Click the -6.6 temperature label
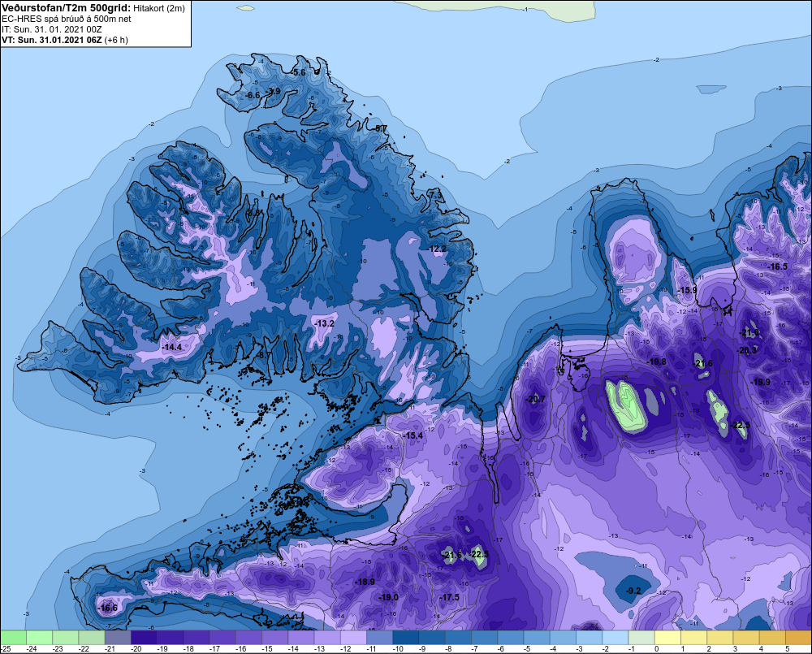 point(252,95)
